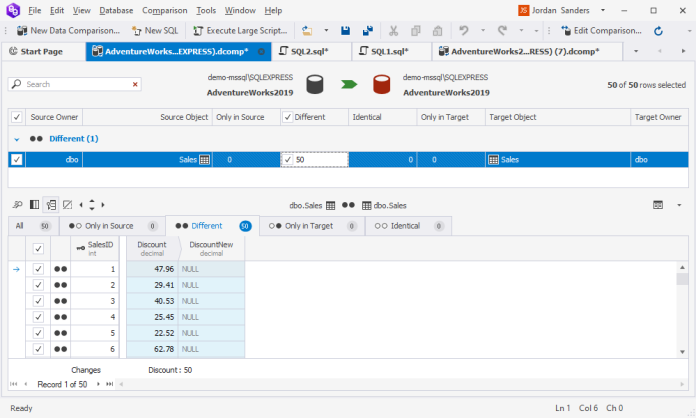The height and width of the screenshot is (418, 696).
Task: Click the Target Object column header
Action: click(558, 117)
